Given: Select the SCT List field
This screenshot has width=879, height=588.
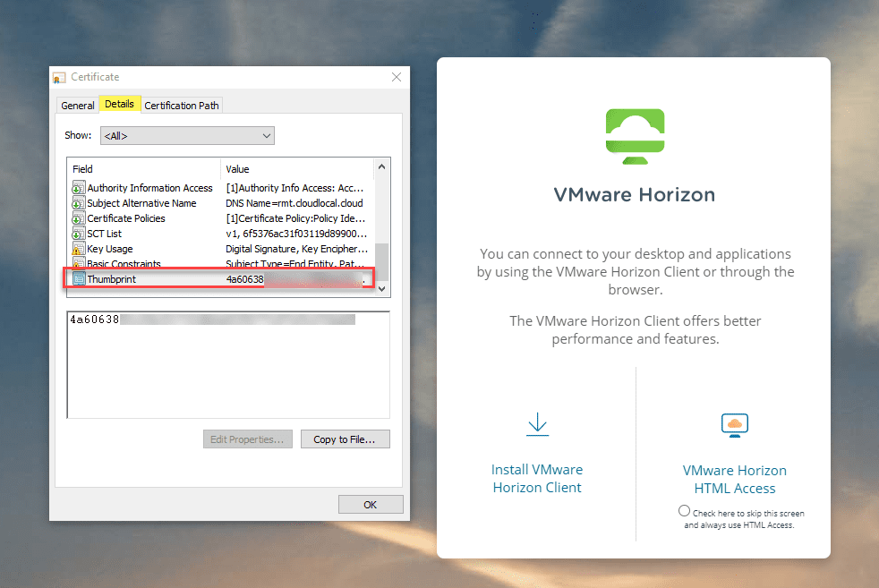Looking at the screenshot, I should (220, 234).
